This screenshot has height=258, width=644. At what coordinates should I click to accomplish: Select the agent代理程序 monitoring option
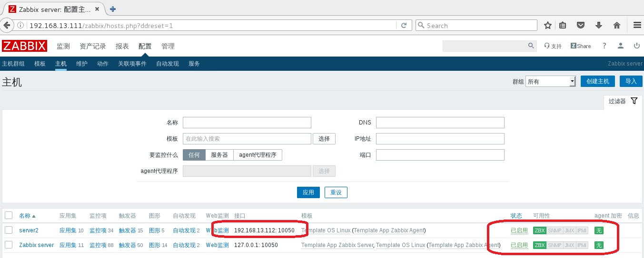click(x=258, y=155)
